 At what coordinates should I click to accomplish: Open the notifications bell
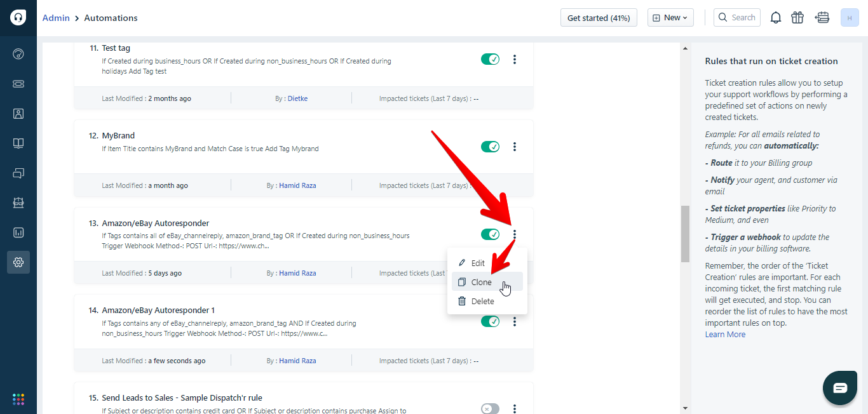point(776,18)
